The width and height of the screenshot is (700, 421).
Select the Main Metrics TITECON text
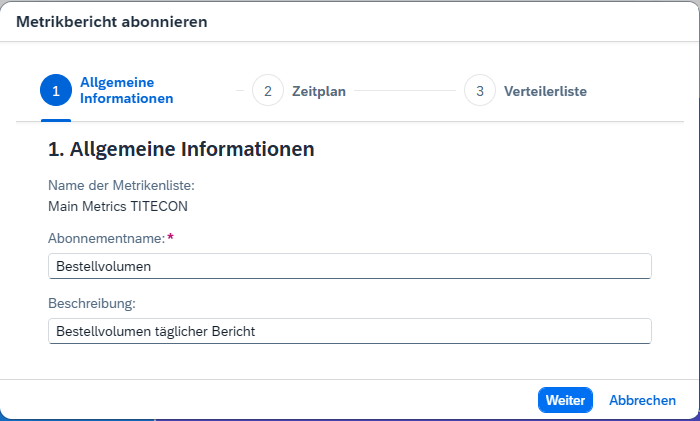click(118, 206)
